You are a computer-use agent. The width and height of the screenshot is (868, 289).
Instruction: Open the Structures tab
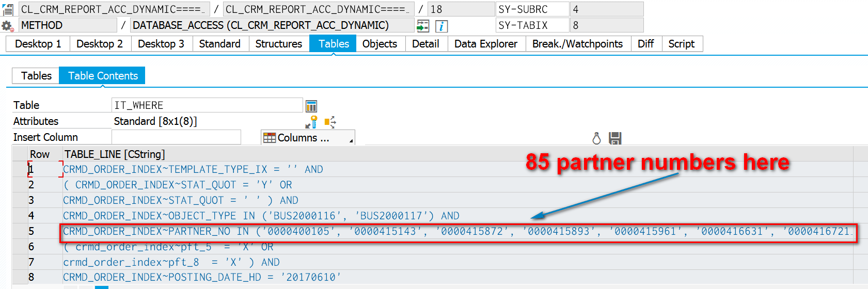[x=279, y=44]
